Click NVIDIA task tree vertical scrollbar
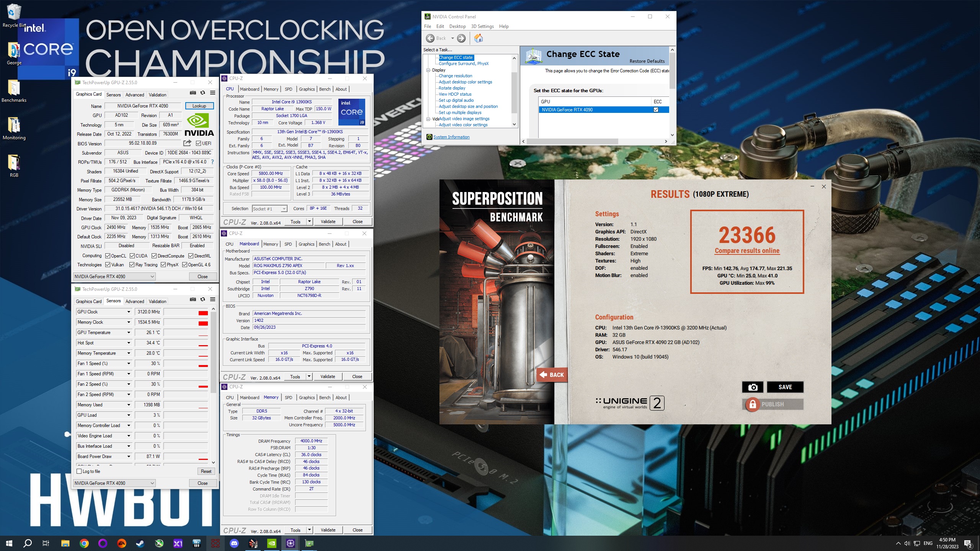This screenshot has height=551, width=980. 514,92
